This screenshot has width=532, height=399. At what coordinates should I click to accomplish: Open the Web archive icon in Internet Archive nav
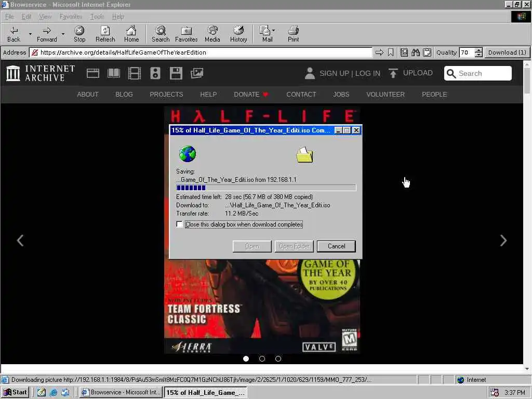(92, 73)
